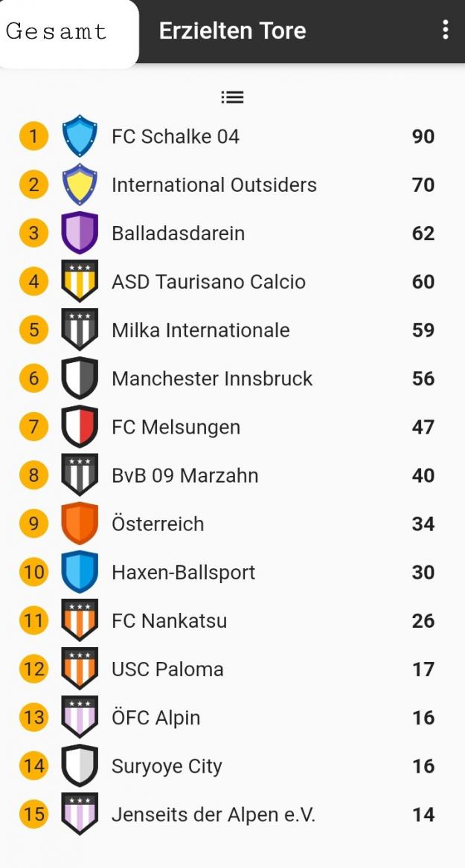The image size is (465, 868).
Task: Click ÖFC Alpin goals count 16
Action: (423, 718)
